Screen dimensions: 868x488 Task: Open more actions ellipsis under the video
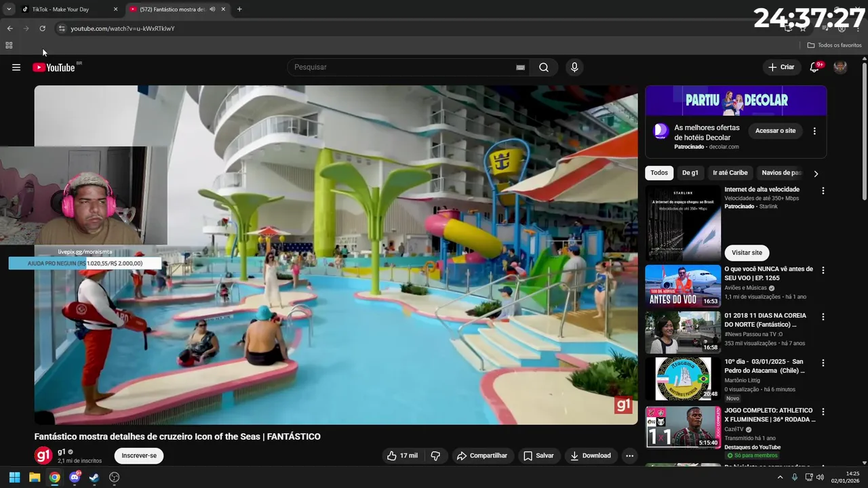629,455
